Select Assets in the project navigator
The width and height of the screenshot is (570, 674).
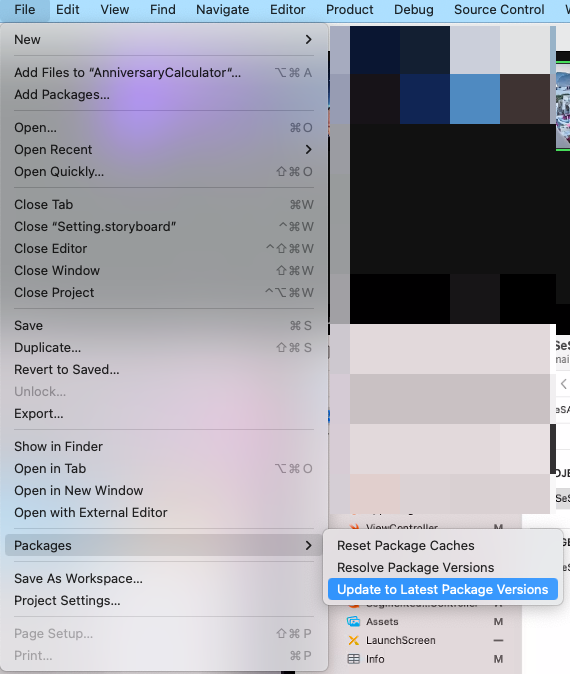pyautogui.click(x=382, y=622)
